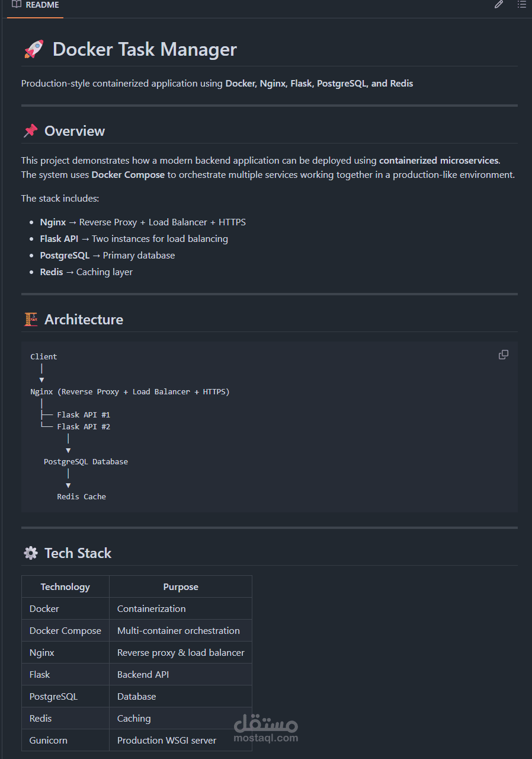Click the Docker Compose table cell

[x=65, y=630]
